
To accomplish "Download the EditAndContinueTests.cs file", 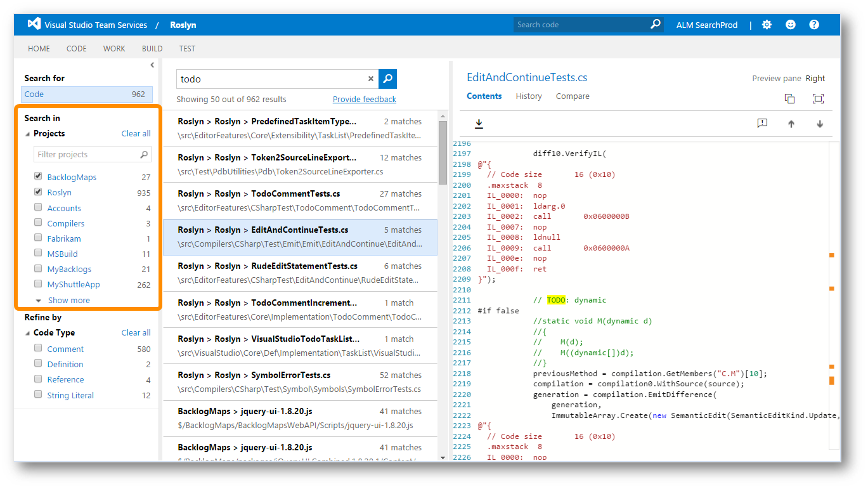I will [480, 123].
